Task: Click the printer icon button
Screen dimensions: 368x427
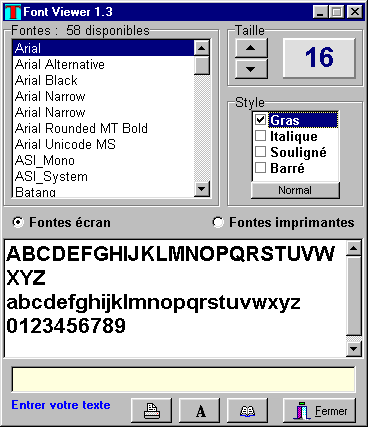Action: tap(152, 410)
